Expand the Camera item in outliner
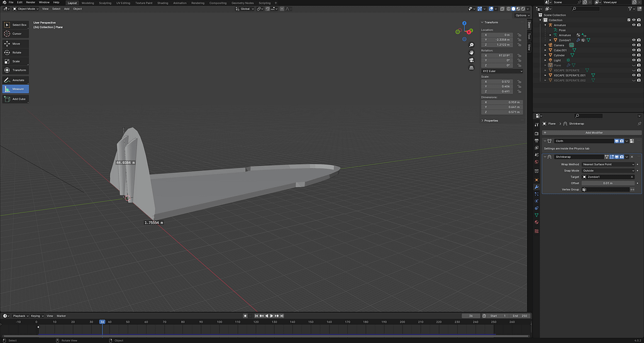644x343 pixels. [x=546, y=45]
